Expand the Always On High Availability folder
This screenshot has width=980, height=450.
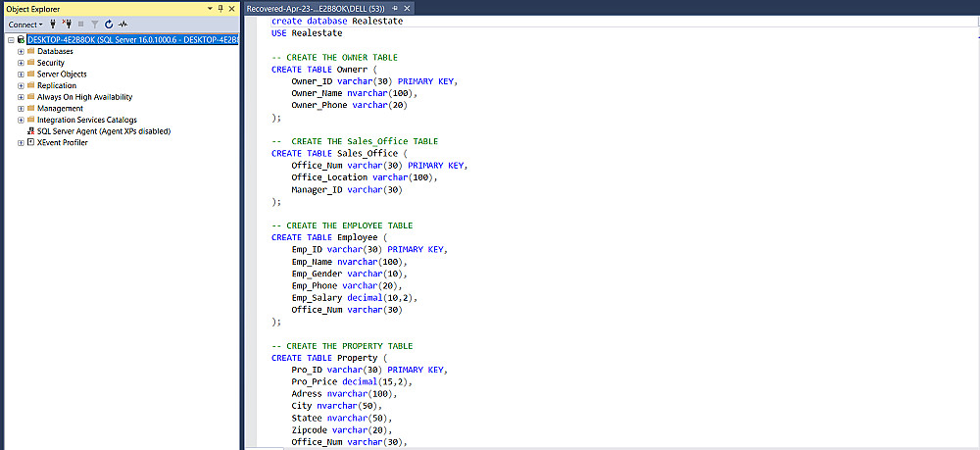21,97
